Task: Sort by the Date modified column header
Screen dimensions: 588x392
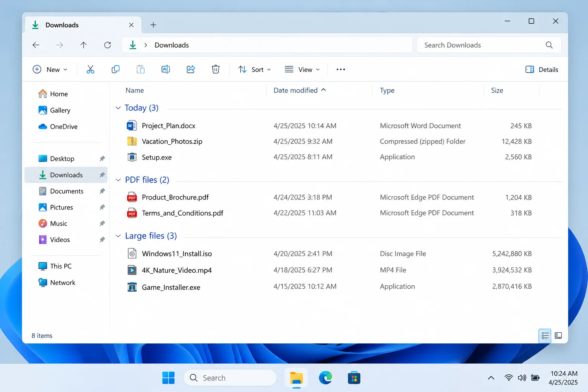Action: [300, 90]
